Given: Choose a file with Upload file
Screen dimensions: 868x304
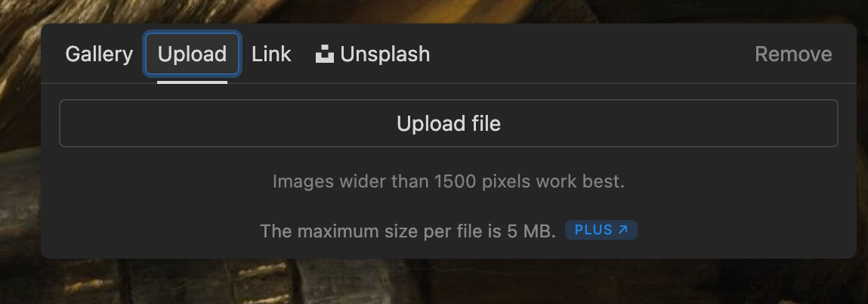Looking at the screenshot, I should pos(449,123).
